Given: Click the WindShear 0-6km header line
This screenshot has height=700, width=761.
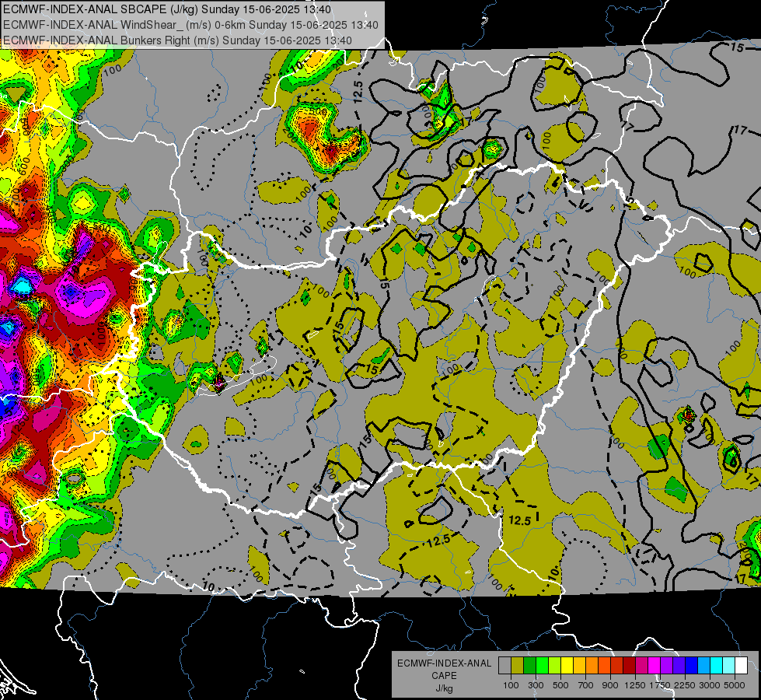Looking at the screenshot, I should click(190, 25).
